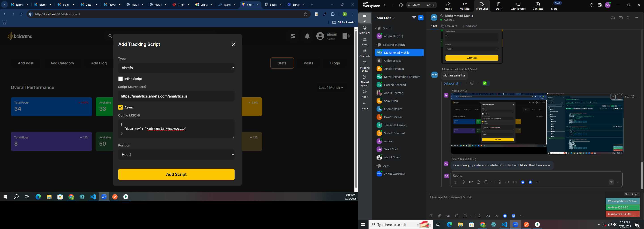Toggle the green checkmark reaction
The image size is (644, 229).
pyautogui.click(x=486, y=83)
